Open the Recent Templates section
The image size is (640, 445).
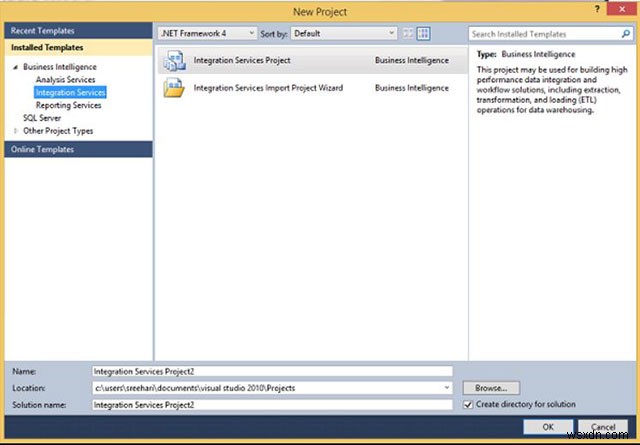pyautogui.click(x=78, y=31)
